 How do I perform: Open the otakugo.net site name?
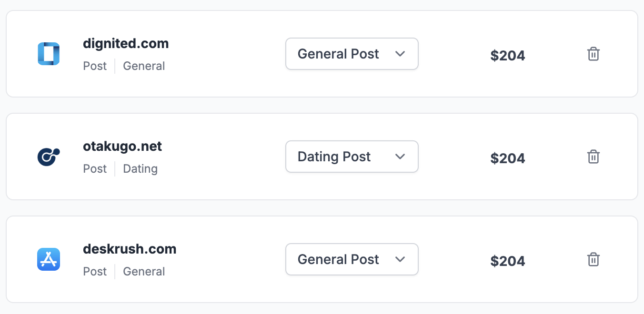click(x=122, y=147)
